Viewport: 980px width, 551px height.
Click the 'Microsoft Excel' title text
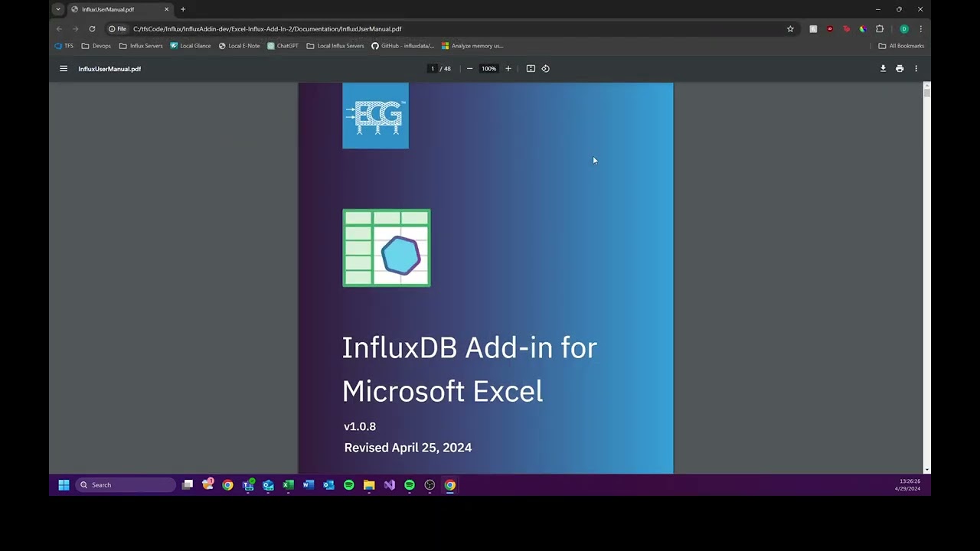(x=443, y=391)
